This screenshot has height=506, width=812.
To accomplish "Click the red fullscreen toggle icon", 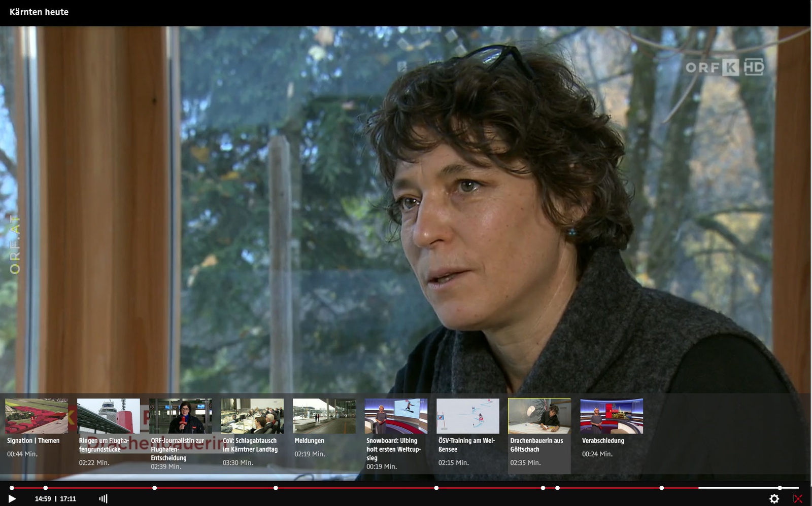I will tap(798, 499).
